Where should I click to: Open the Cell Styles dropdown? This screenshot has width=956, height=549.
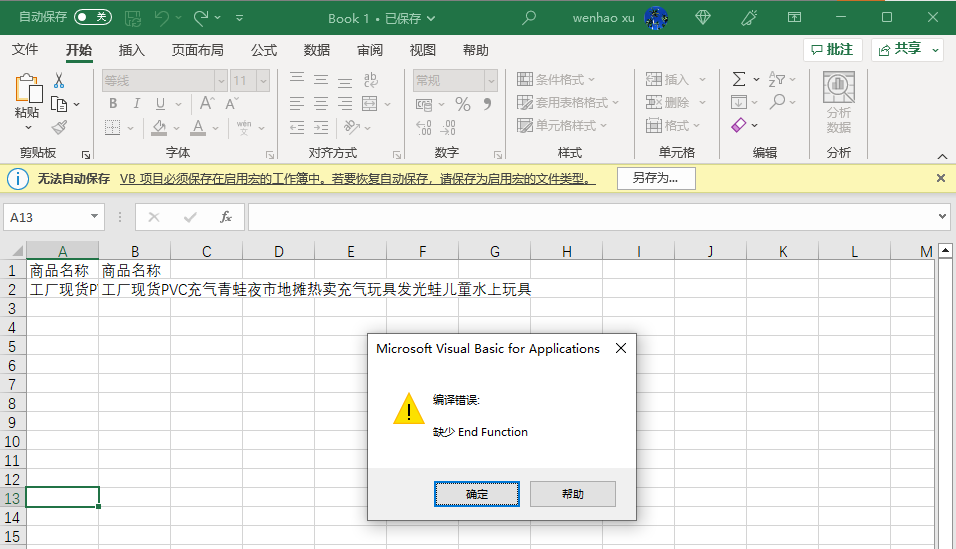[x=562, y=126]
